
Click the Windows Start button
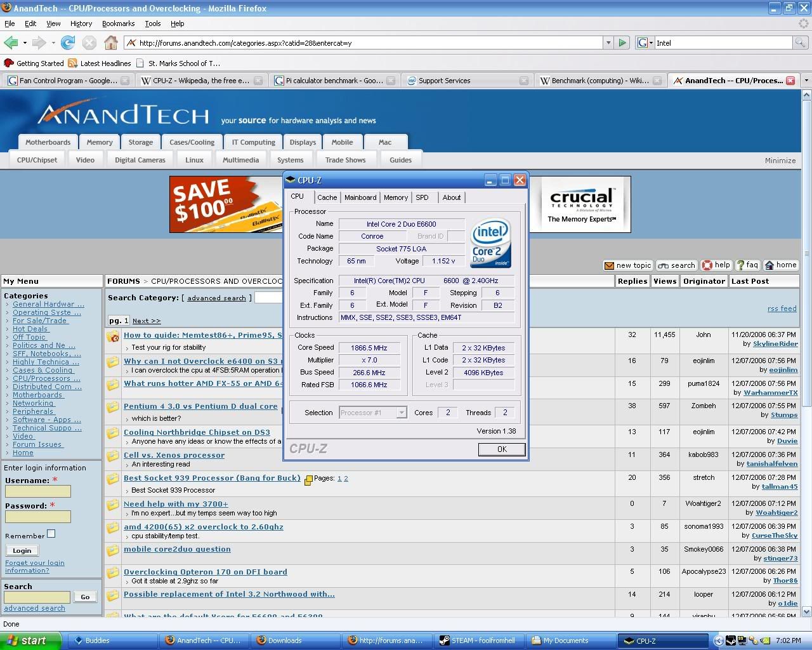coord(30,640)
